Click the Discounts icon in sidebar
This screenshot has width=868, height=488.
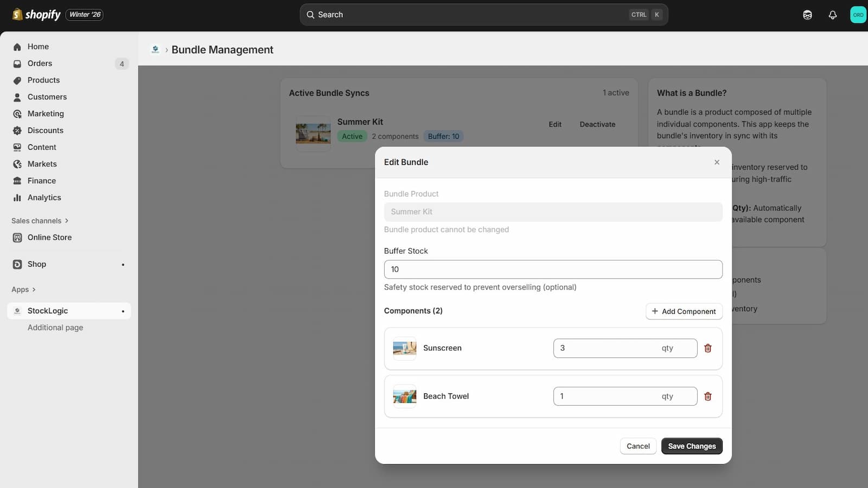(17, 131)
